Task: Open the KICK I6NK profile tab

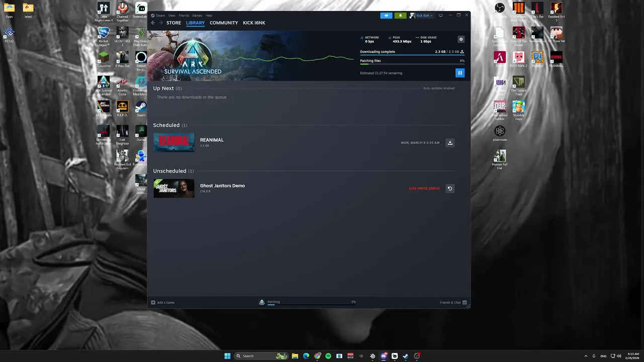Action: tap(254, 23)
